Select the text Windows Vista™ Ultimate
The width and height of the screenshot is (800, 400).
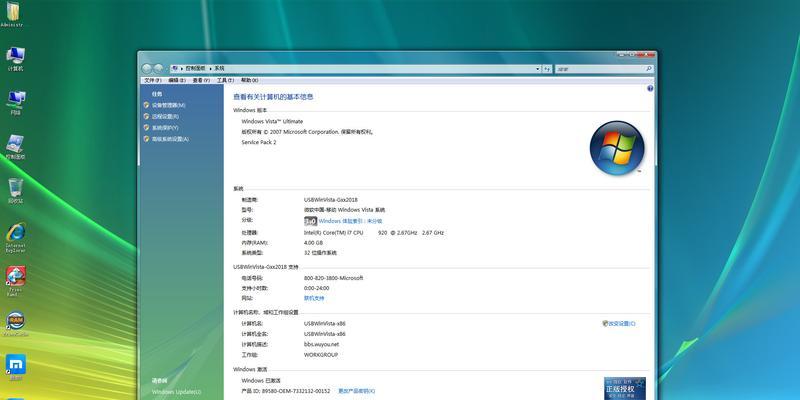coord(272,121)
